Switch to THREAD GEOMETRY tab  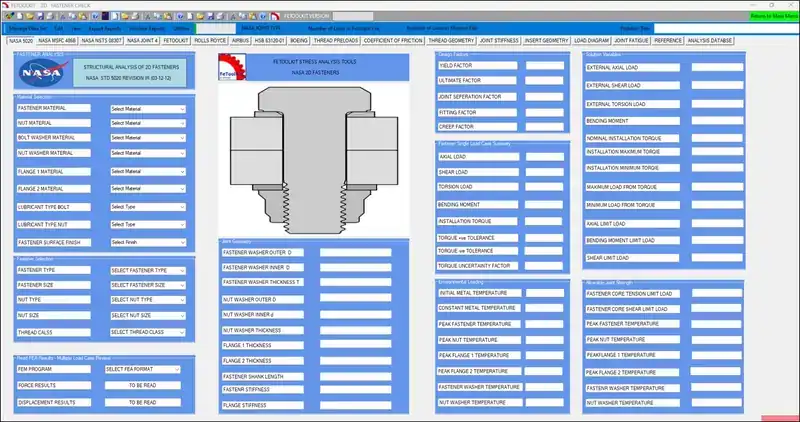click(451, 40)
